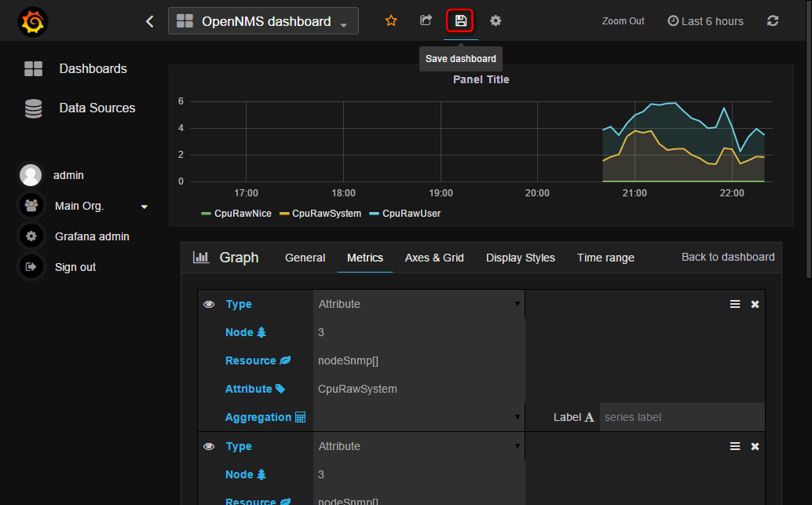The image size is (812, 505).
Task: Toggle visibility of the second query
Action: [x=209, y=446]
